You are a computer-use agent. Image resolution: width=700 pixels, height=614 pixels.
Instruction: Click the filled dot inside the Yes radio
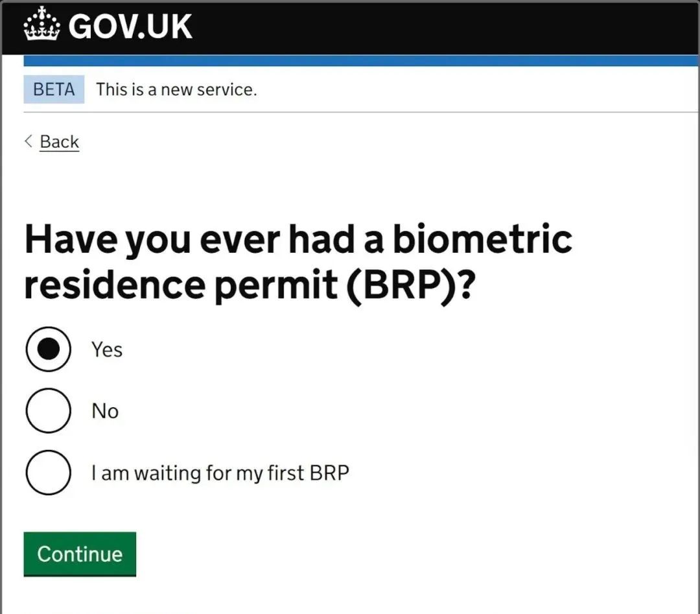[x=48, y=349]
